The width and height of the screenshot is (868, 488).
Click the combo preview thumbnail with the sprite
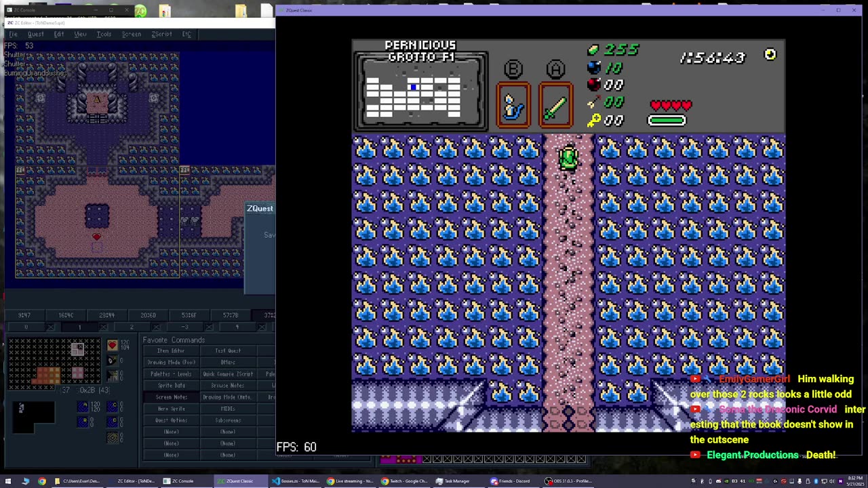[33, 417]
